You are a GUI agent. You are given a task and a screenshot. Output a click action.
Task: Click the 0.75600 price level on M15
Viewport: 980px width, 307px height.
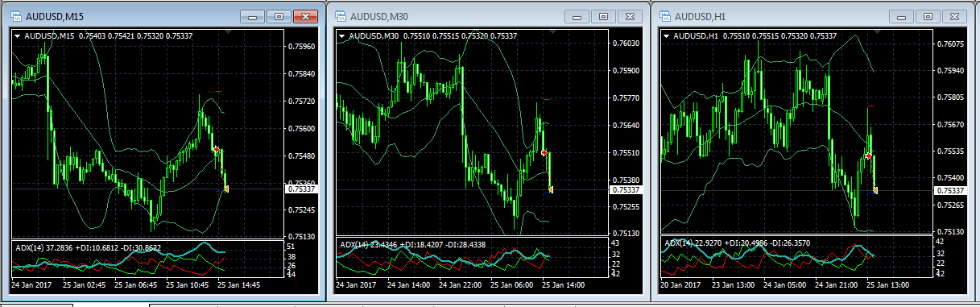[303, 129]
